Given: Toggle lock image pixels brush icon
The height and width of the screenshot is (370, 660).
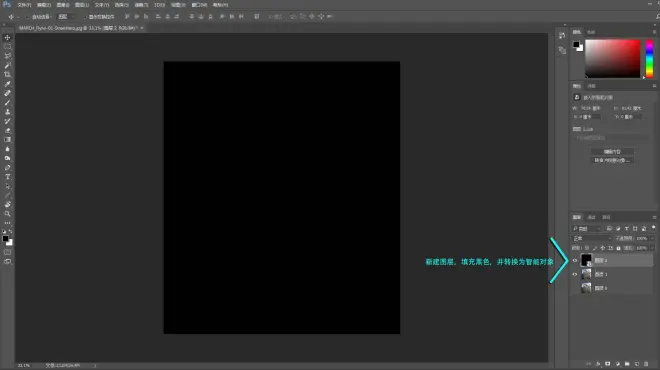Looking at the screenshot, I should (x=595, y=248).
